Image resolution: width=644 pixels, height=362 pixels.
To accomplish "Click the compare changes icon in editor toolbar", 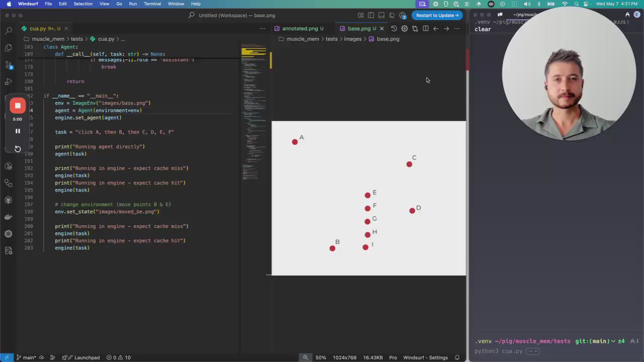I will coord(415,29).
